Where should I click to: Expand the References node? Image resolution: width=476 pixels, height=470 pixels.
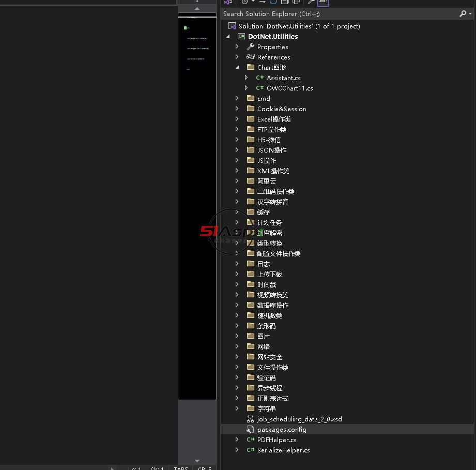click(x=237, y=57)
